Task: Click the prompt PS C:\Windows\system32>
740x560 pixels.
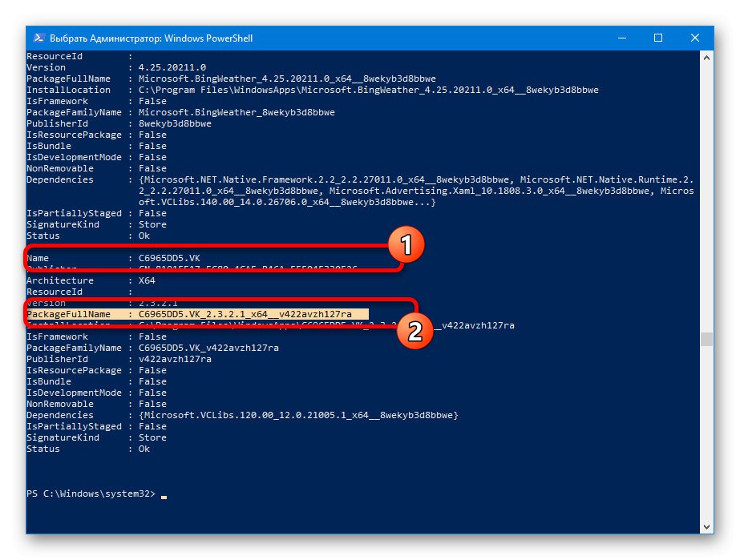Action: tap(91, 494)
